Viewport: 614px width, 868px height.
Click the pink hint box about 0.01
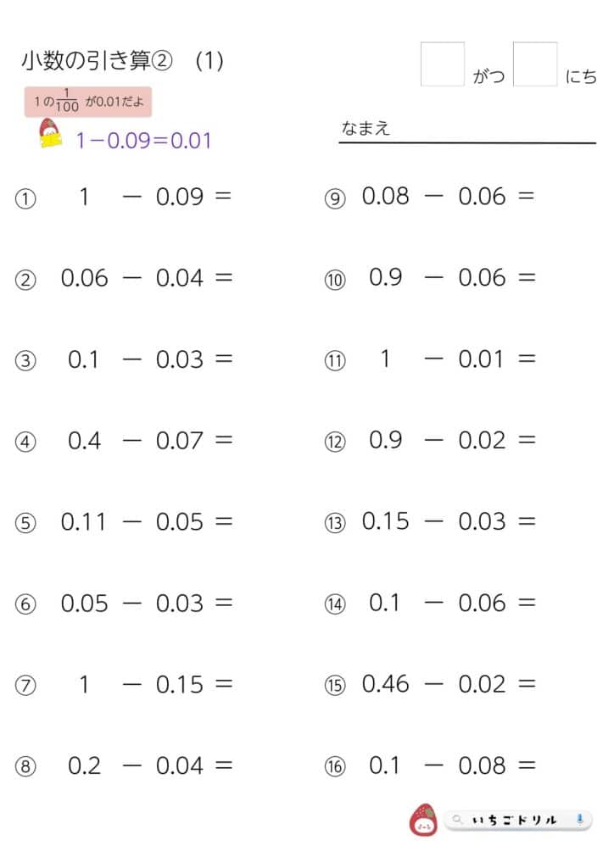click(88, 101)
